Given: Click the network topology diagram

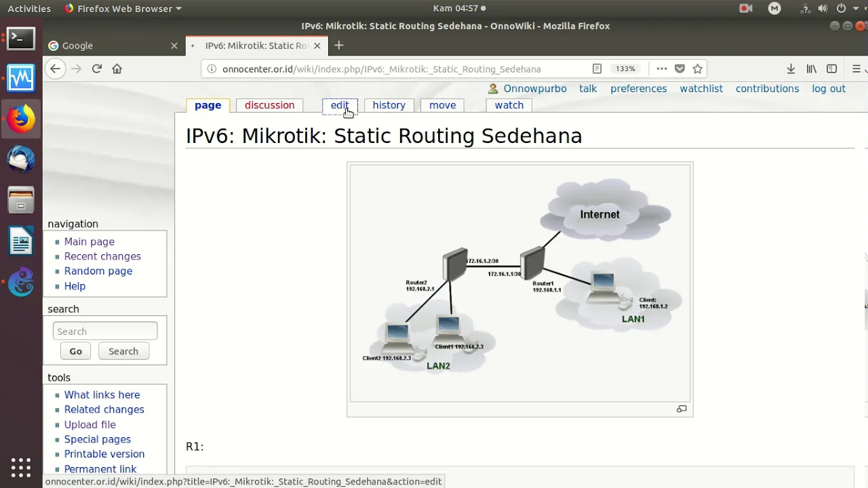Looking at the screenshot, I should (519, 283).
